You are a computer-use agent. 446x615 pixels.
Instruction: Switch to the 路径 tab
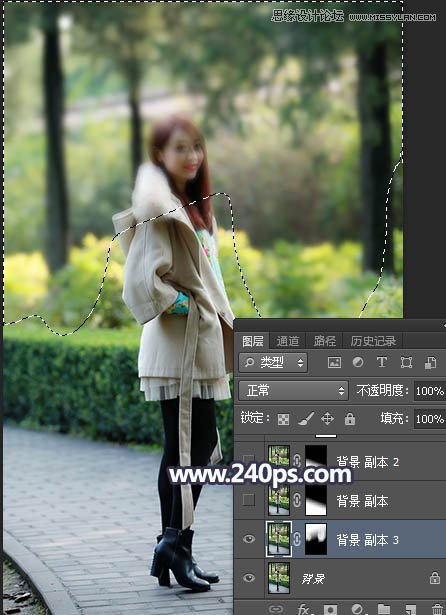[324, 341]
